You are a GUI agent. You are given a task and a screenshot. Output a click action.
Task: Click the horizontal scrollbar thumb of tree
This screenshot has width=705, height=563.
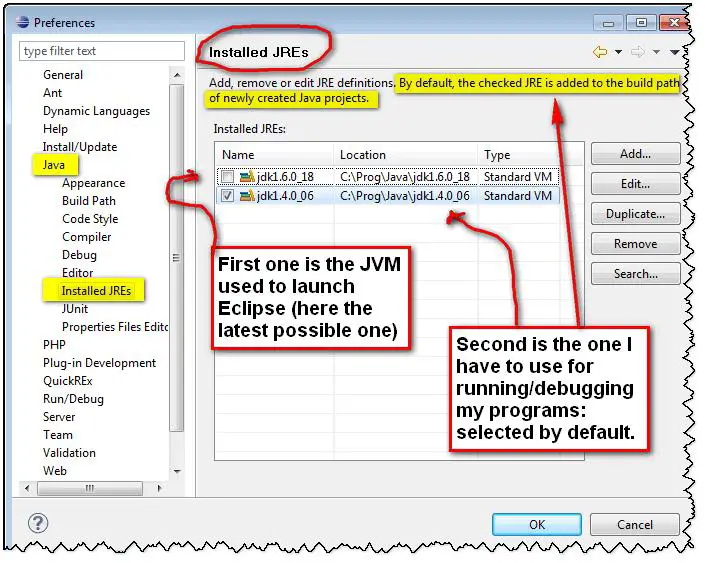point(89,488)
